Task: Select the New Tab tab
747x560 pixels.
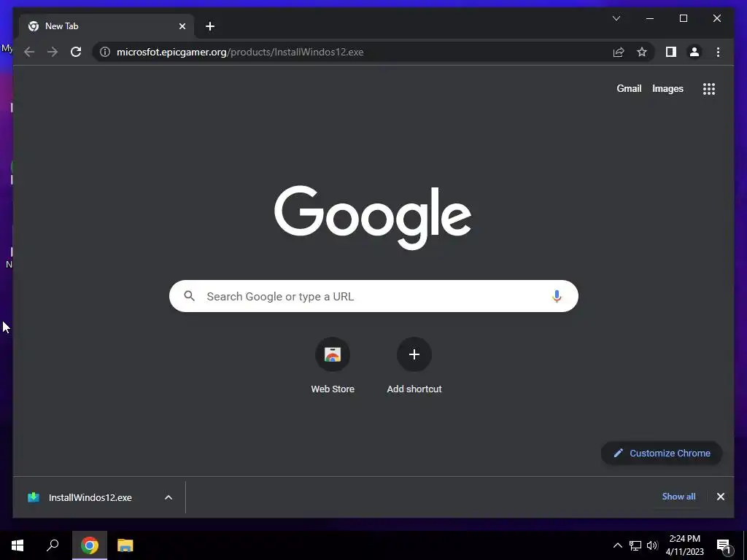Action: click(x=107, y=26)
